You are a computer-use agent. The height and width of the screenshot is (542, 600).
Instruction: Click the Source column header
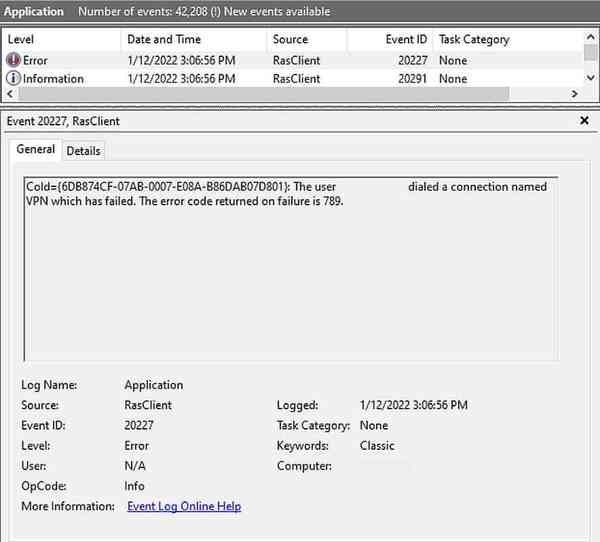[290, 40]
